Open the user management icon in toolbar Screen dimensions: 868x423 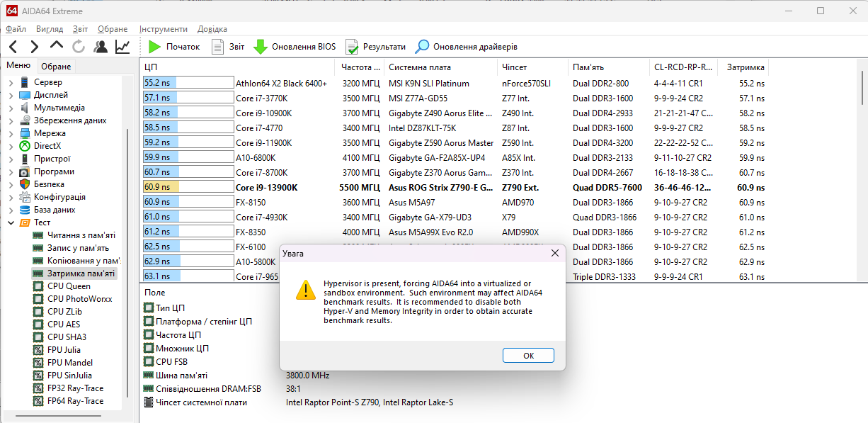[101, 47]
